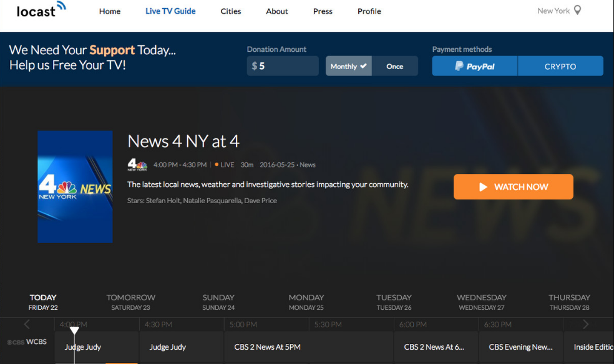Select CBS 2 News At 5PM program

[x=309, y=347]
